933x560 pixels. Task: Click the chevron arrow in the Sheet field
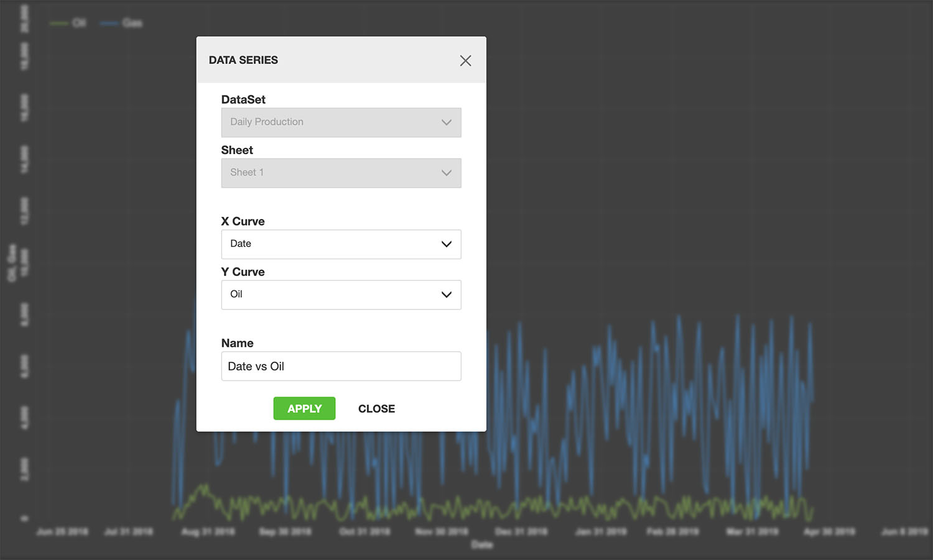tap(446, 173)
